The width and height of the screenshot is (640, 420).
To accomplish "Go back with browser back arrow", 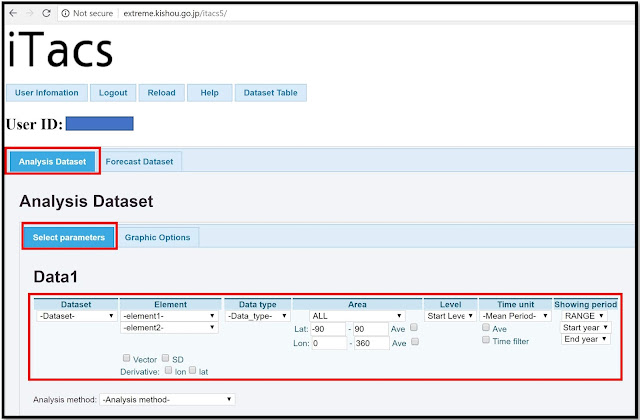I will pos(13,13).
